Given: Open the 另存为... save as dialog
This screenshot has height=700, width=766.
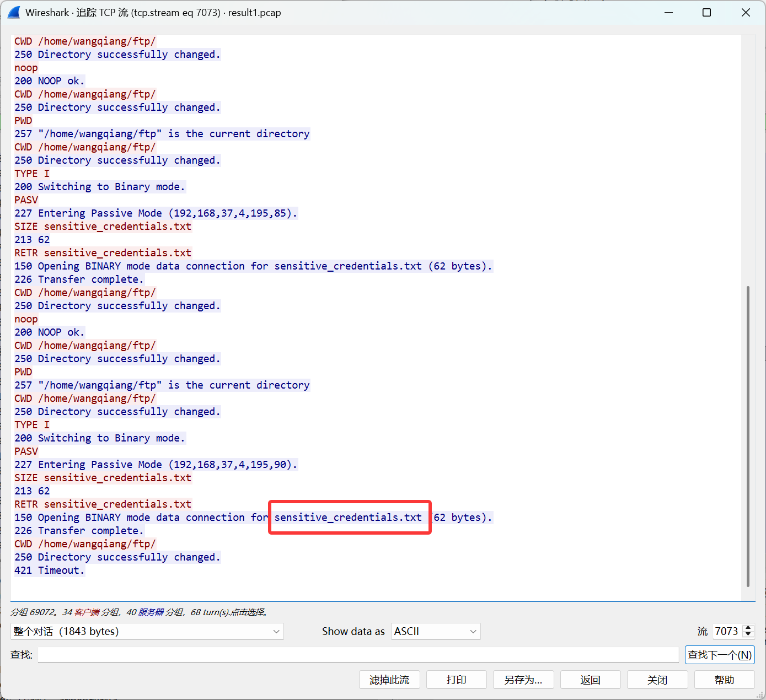Looking at the screenshot, I should (x=523, y=680).
